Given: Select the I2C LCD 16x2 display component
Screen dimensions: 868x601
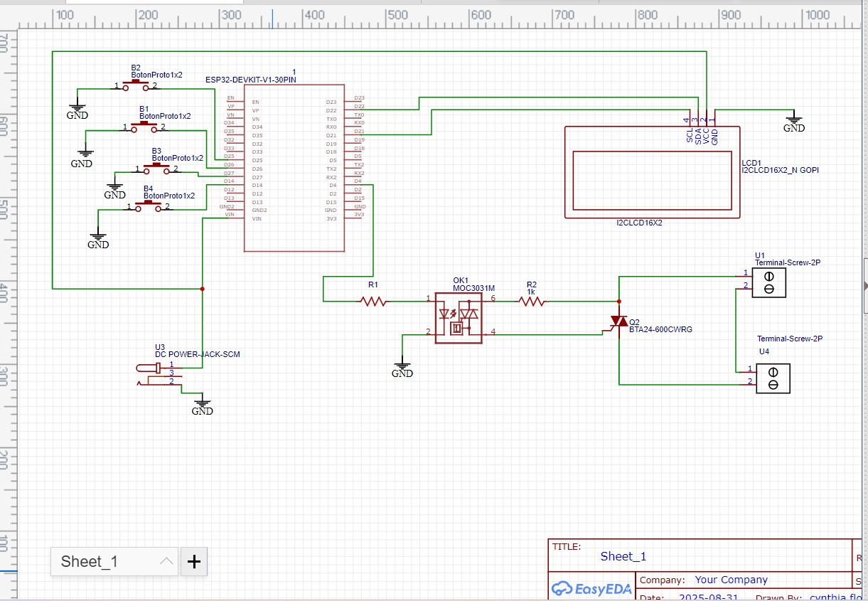Looking at the screenshot, I should (651, 172).
